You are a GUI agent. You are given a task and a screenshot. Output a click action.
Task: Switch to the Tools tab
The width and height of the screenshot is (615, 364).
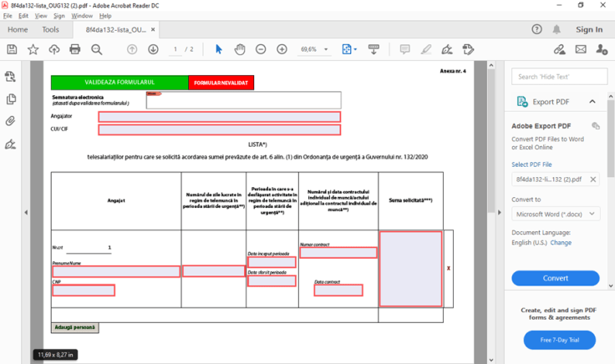coord(51,30)
